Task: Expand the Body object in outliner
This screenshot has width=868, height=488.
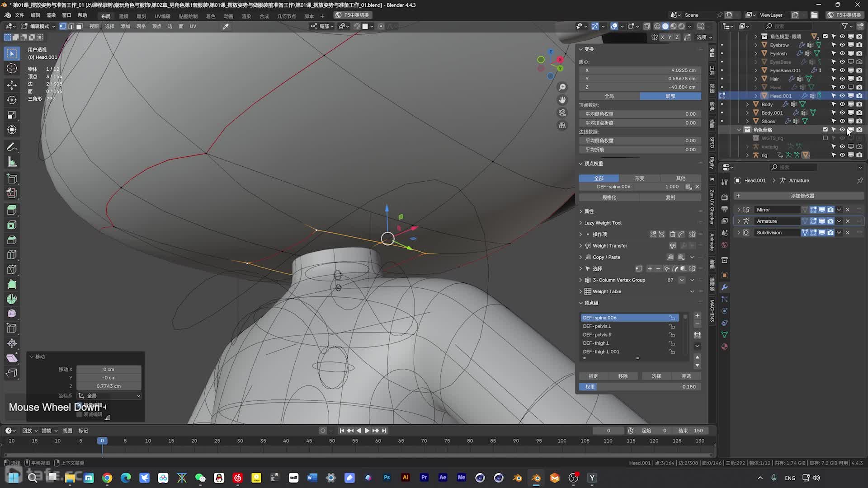Action: pos(747,104)
